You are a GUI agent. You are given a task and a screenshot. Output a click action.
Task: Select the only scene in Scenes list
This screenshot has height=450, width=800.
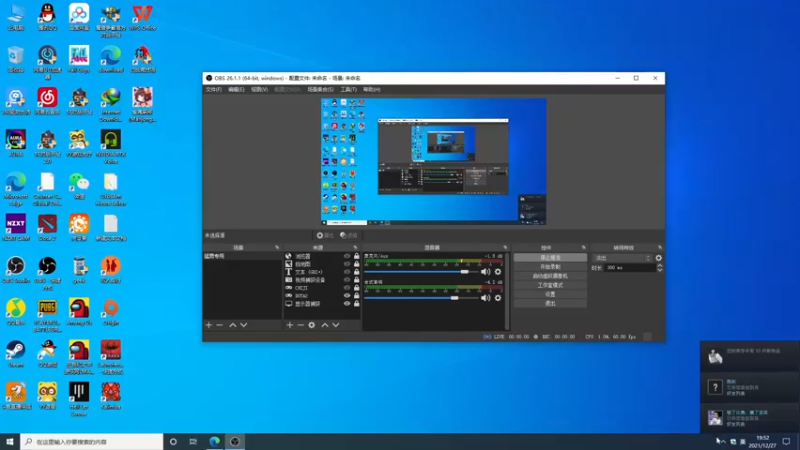(242, 256)
